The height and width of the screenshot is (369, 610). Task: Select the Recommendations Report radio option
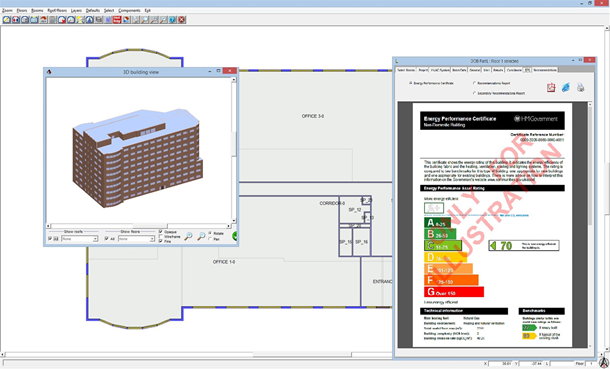coord(474,83)
